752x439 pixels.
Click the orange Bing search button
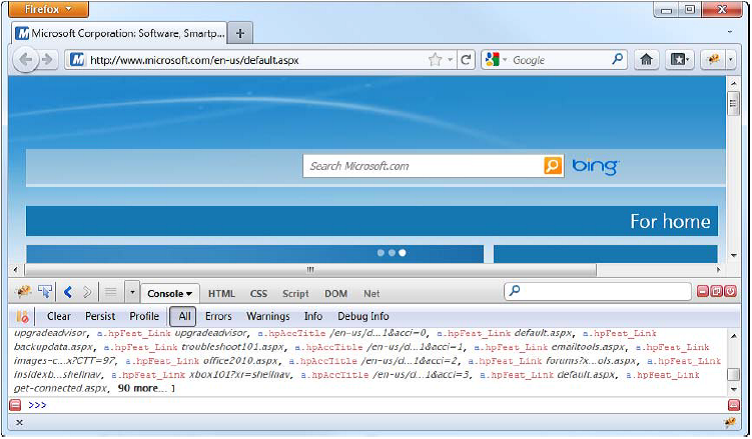553,166
